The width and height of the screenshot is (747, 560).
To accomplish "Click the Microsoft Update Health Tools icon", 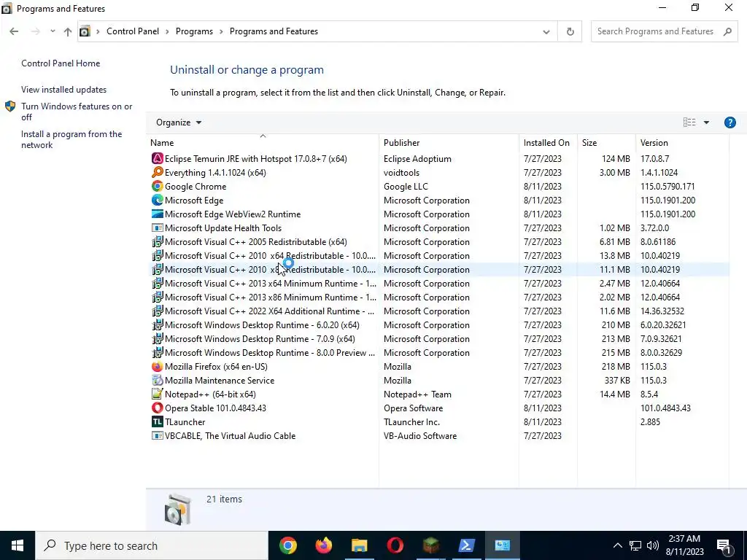I will pyautogui.click(x=158, y=227).
